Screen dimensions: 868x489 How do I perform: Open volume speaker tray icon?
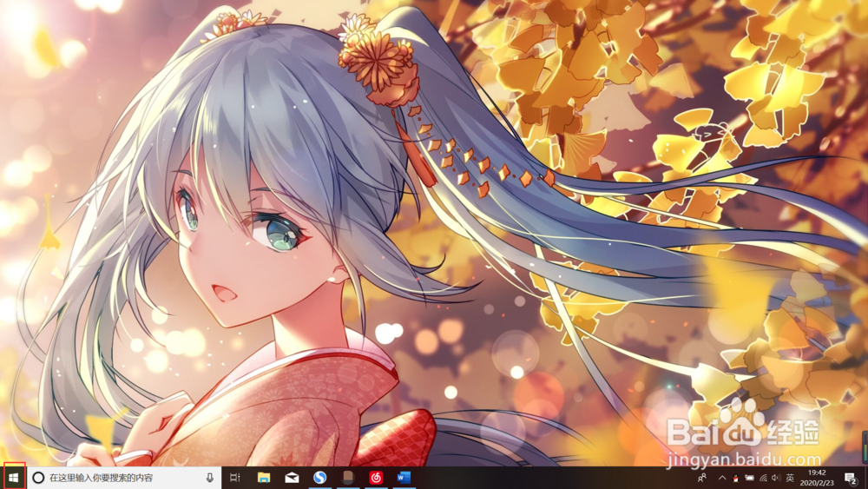tap(776, 478)
